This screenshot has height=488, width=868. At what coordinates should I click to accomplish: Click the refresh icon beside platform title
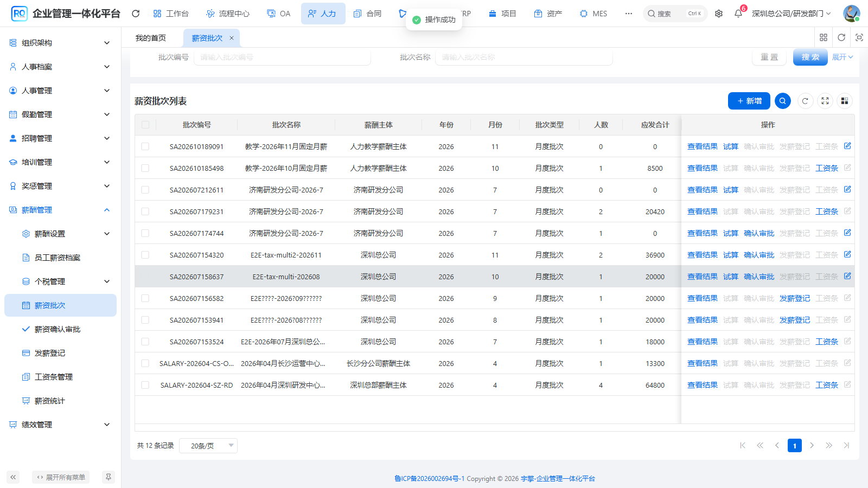tap(136, 14)
